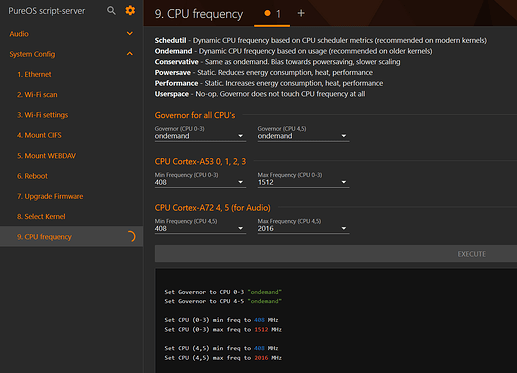Click the 'Userspace' governor description line
This screenshot has height=373, width=517.
260,94
